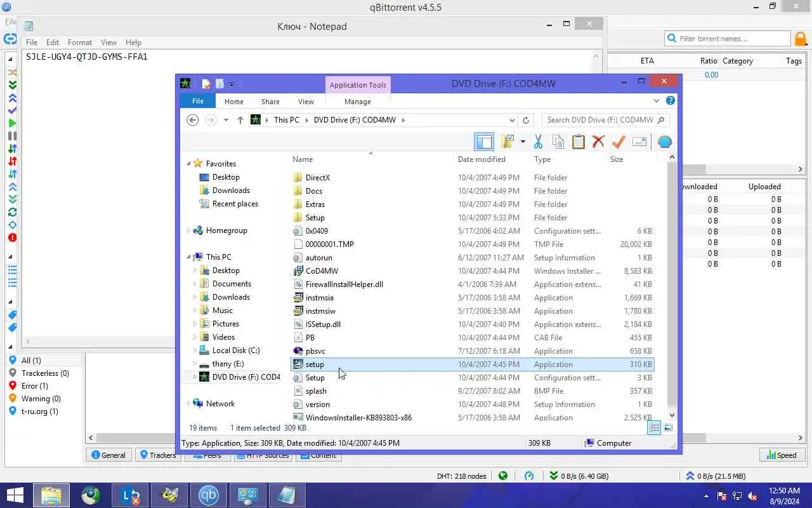812x508 pixels.
Task: Click the Checking refresh icon in qBittorrent sidebar
Action: [x=12, y=212]
